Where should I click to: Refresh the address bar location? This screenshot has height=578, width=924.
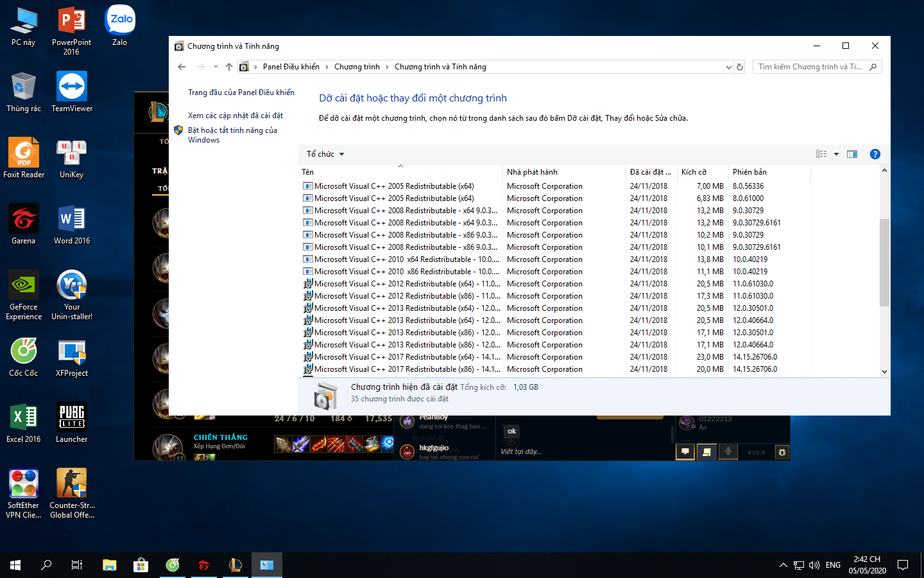[x=740, y=67]
